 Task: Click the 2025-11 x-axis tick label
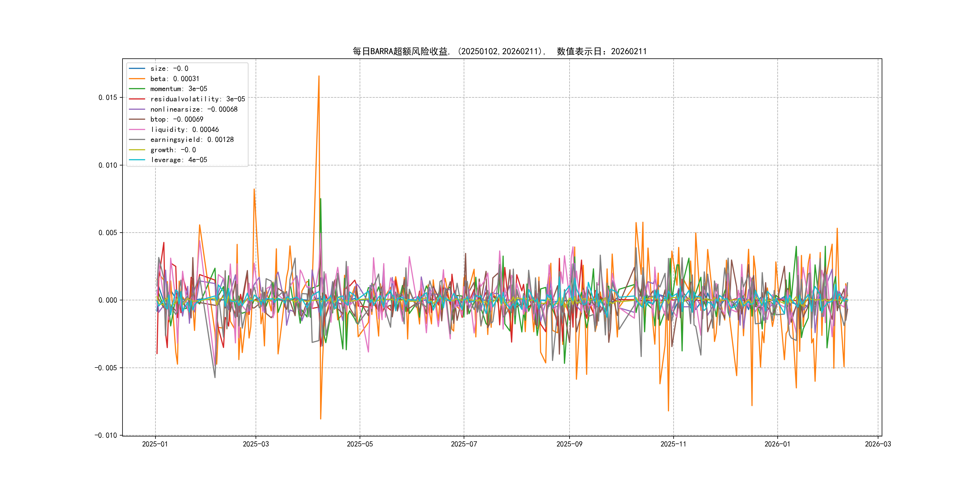click(x=673, y=444)
